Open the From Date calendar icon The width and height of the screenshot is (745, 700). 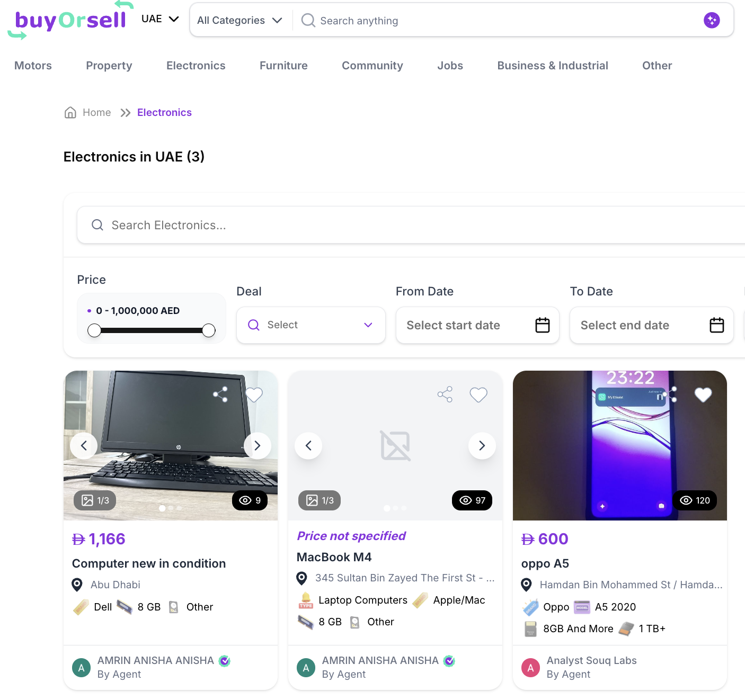click(x=543, y=325)
